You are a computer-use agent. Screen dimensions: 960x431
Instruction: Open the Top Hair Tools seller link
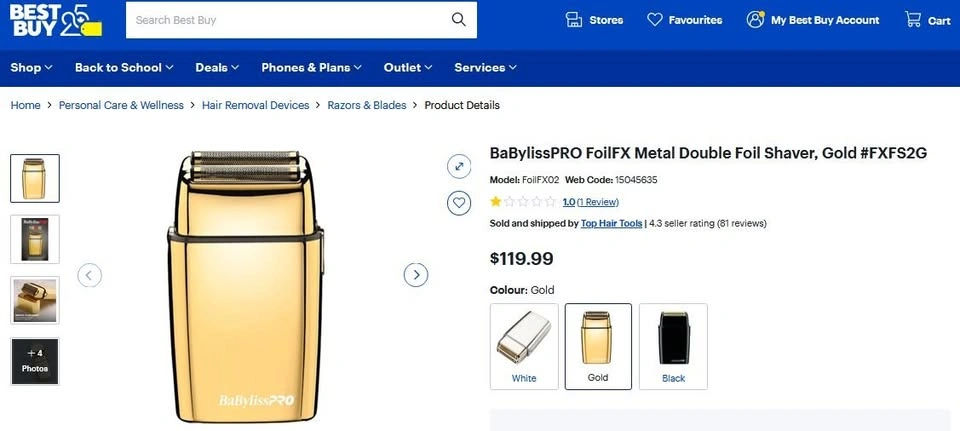click(611, 223)
